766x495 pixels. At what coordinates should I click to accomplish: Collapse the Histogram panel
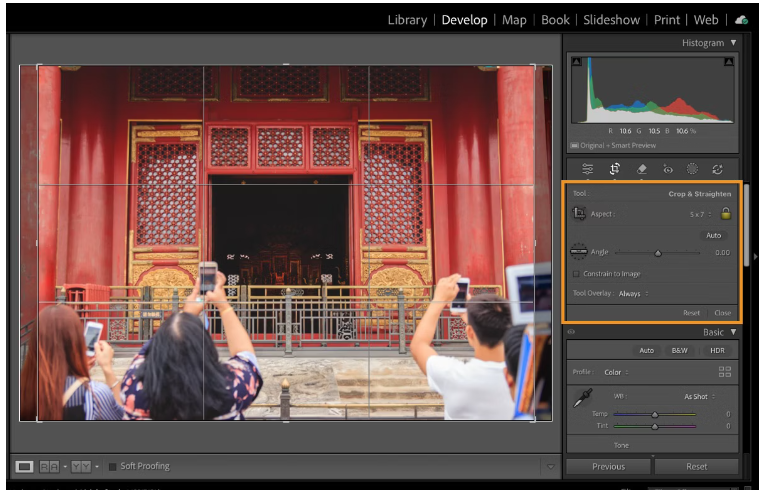click(x=733, y=43)
